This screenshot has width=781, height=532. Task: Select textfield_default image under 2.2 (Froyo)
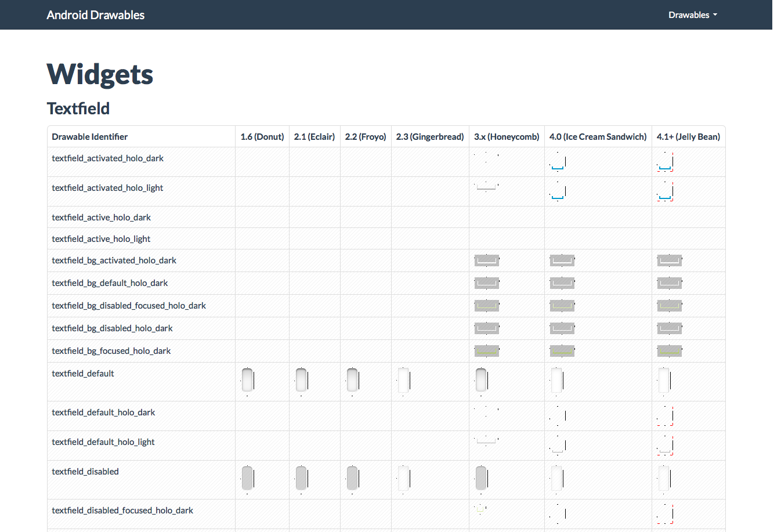pyautogui.click(x=352, y=381)
